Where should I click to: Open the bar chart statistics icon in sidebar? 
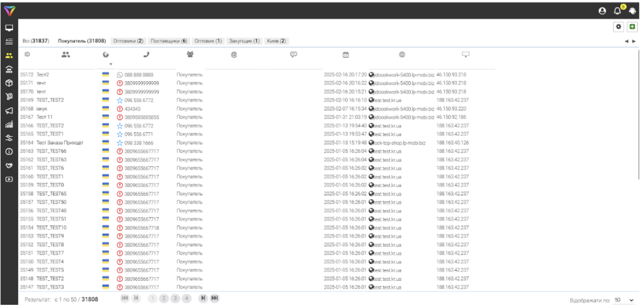click(9, 124)
